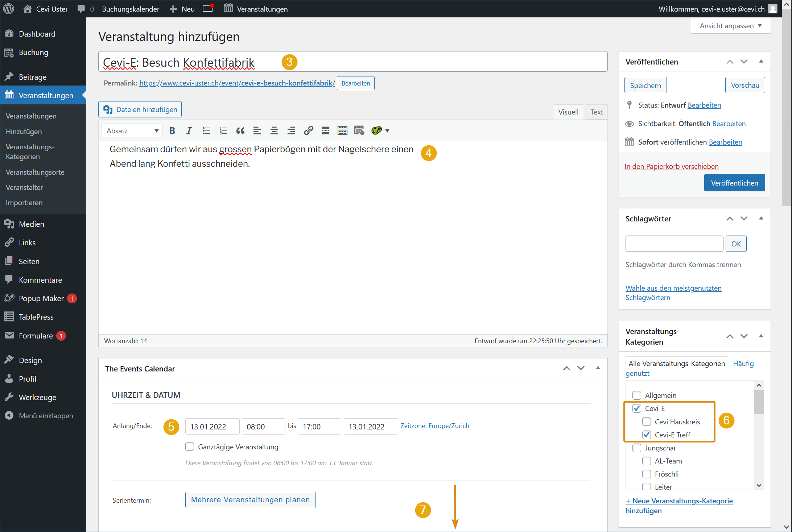Expand the Ansicht anpassen options
Viewport: 792px width, 532px height.
pos(730,26)
